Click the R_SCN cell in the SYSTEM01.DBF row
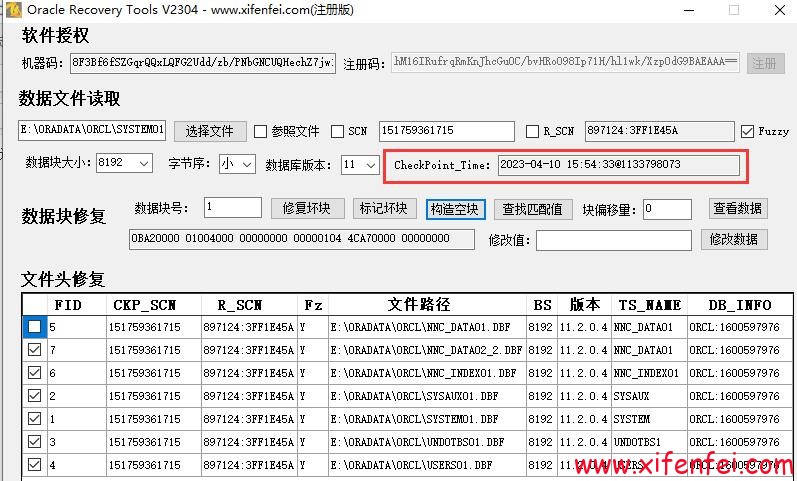797x481 pixels. tap(250, 418)
